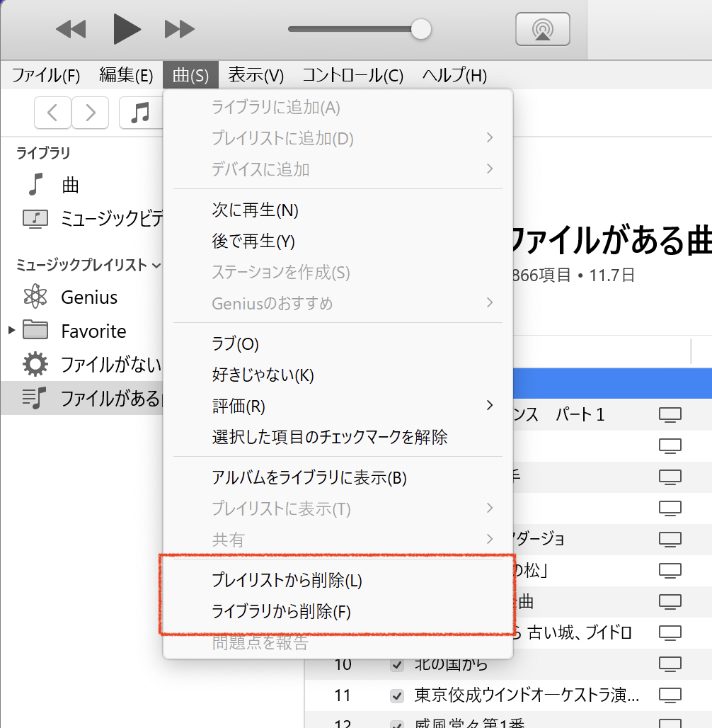
Task: Go forward with the right arrow button
Action: pyautogui.click(x=90, y=113)
